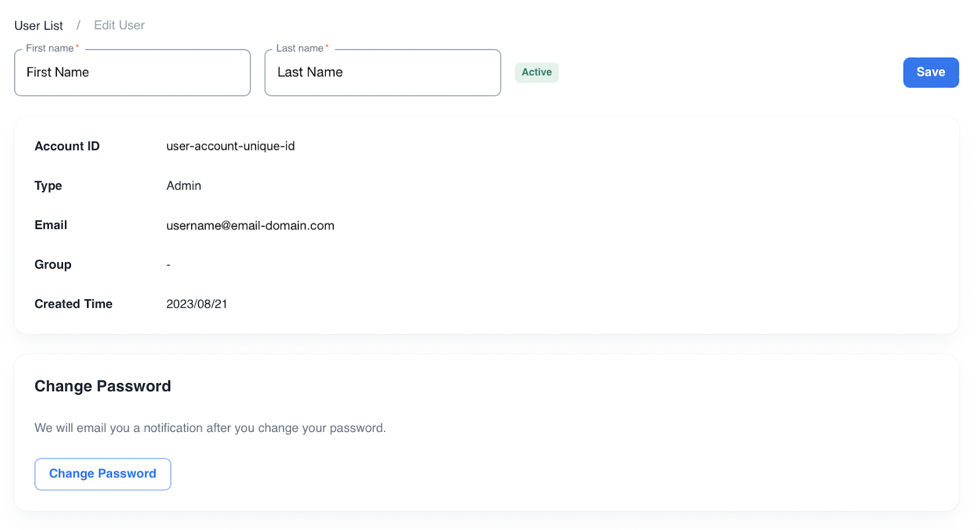
Task: Click the password notification description text
Action: [210, 428]
